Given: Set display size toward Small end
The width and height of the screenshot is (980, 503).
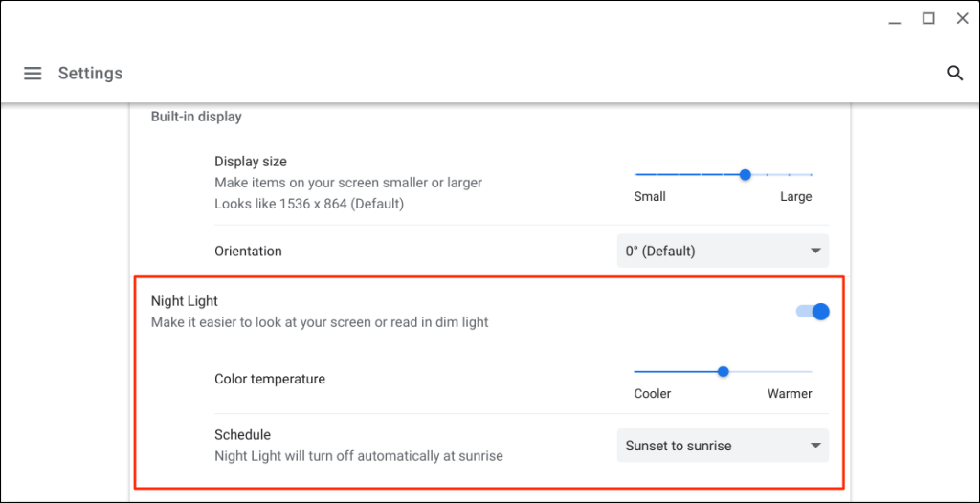Looking at the screenshot, I should click(x=637, y=175).
